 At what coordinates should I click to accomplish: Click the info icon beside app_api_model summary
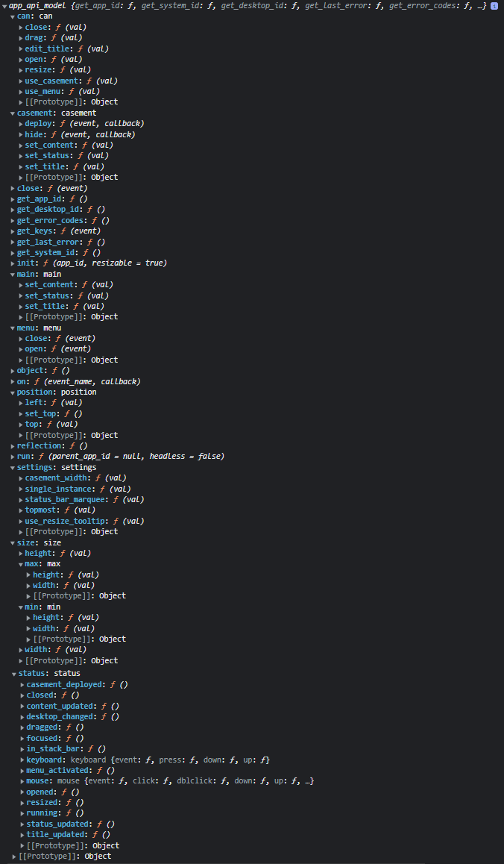tap(494, 5)
